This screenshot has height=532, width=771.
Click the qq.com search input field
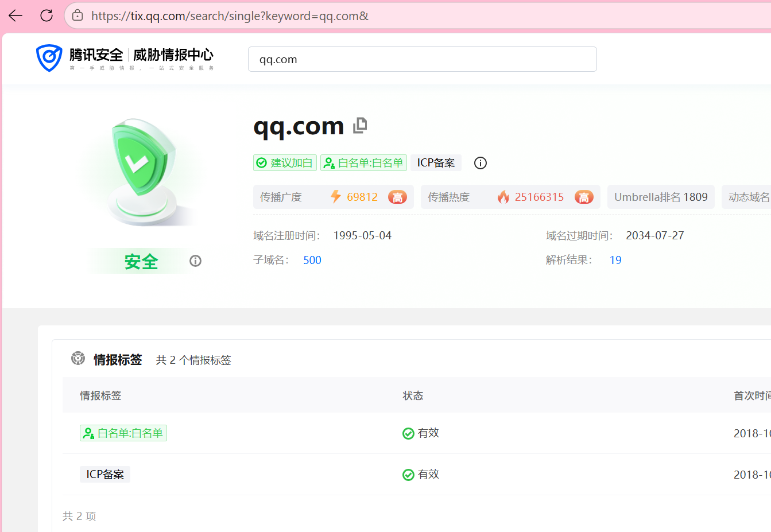point(422,59)
